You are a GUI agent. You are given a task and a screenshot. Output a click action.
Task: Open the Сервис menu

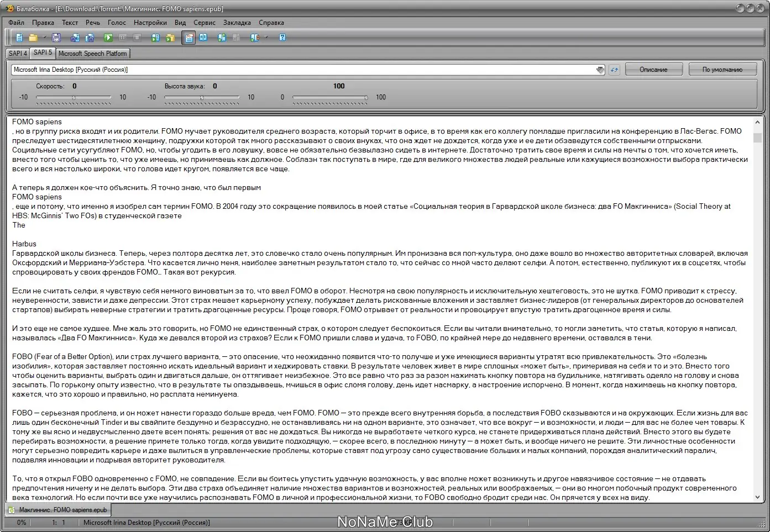tap(205, 23)
